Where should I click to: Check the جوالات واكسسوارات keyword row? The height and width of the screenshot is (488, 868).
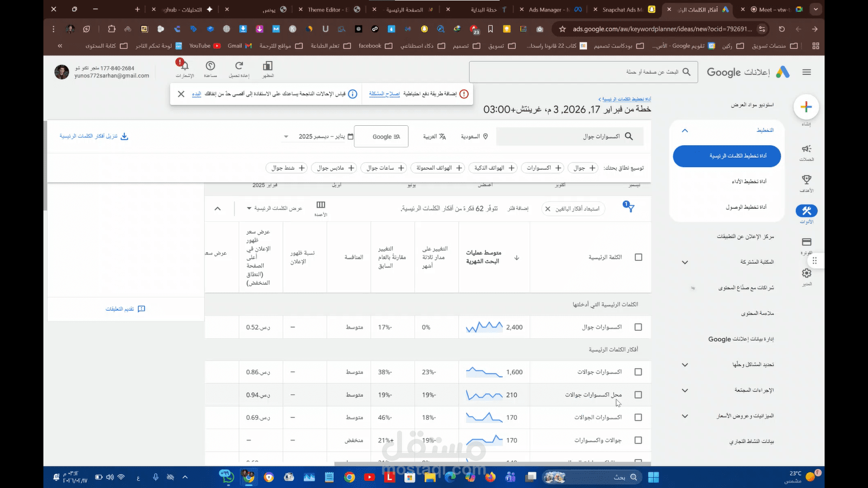tap(639, 440)
